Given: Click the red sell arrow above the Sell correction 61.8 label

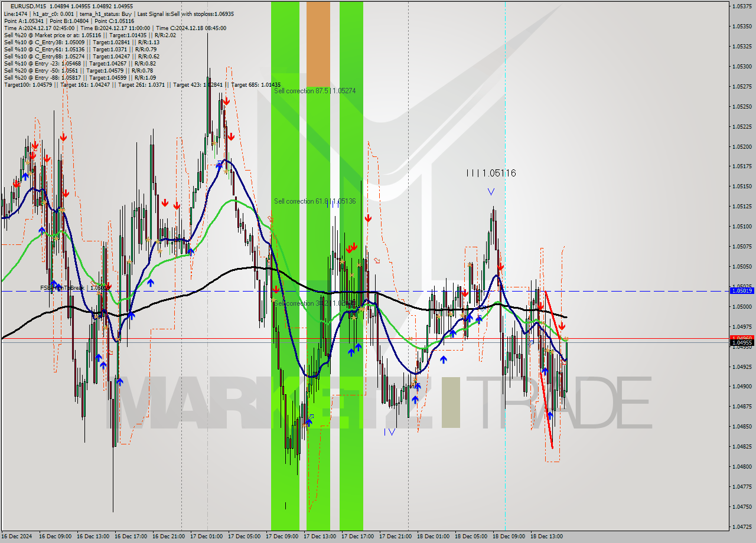Looking at the screenshot, I should 367,218.
